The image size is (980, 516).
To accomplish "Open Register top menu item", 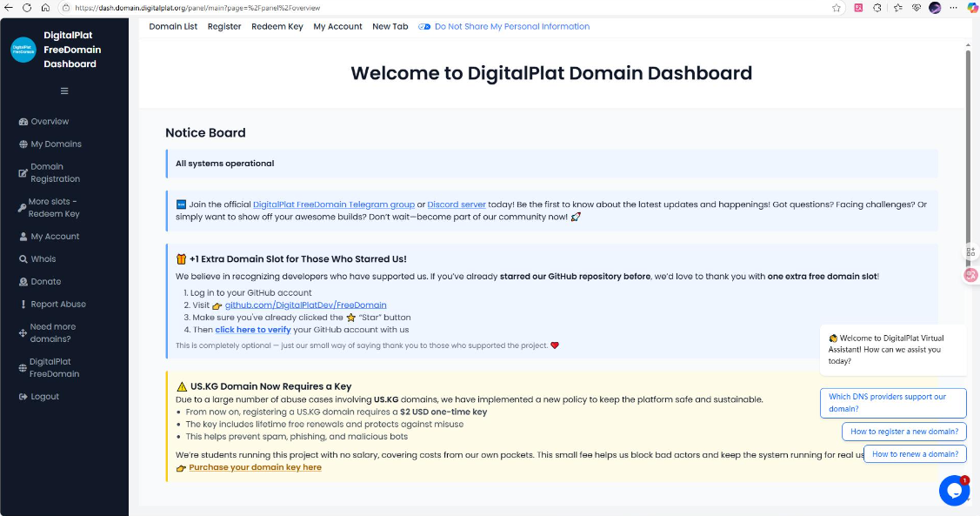I will pos(224,26).
